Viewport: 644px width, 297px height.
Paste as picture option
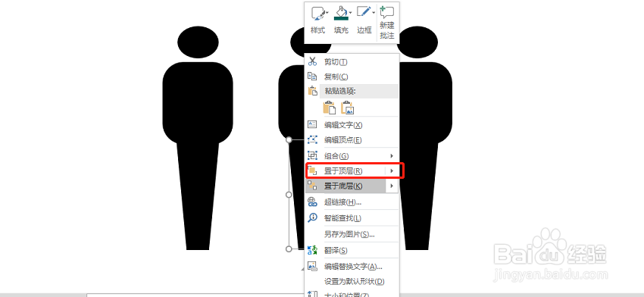348,108
